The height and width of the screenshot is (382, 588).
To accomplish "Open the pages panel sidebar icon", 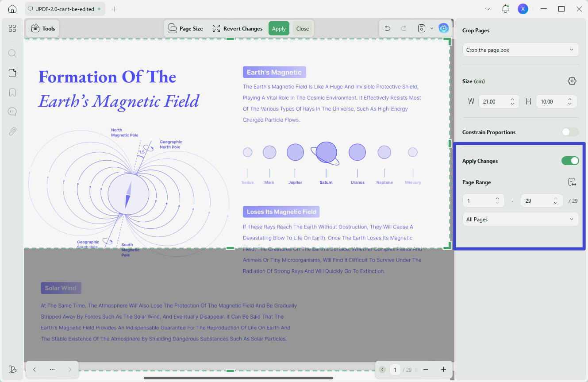I will pos(12,73).
